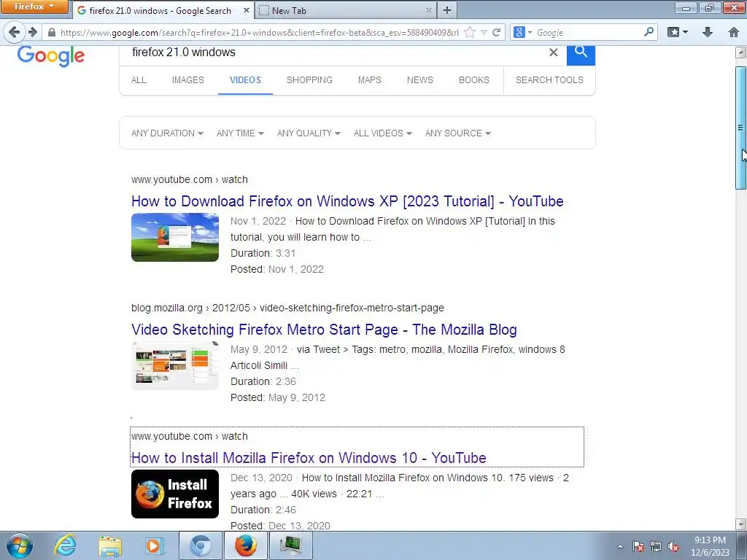Click the Windows XP tutorial video thumbnail
Image resolution: width=747 pixels, height=560 pixels.
[175, 237]
